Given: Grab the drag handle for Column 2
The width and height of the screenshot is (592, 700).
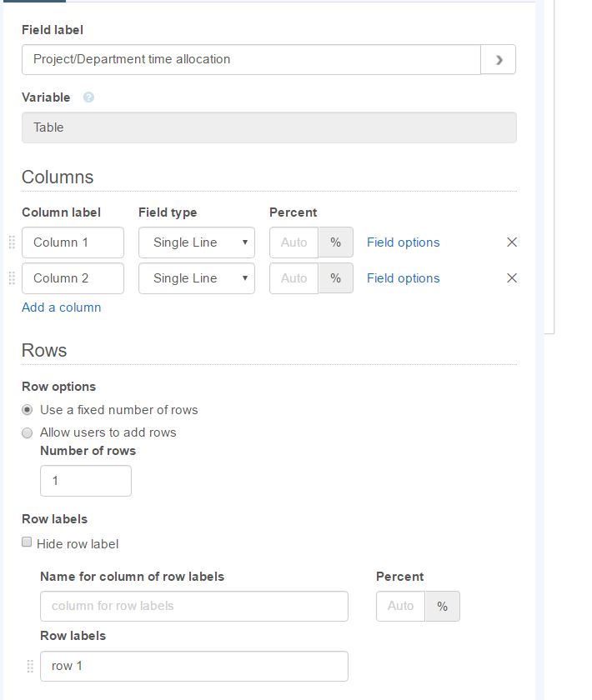Looking at the screenshot, I should [x=12, y=278].
